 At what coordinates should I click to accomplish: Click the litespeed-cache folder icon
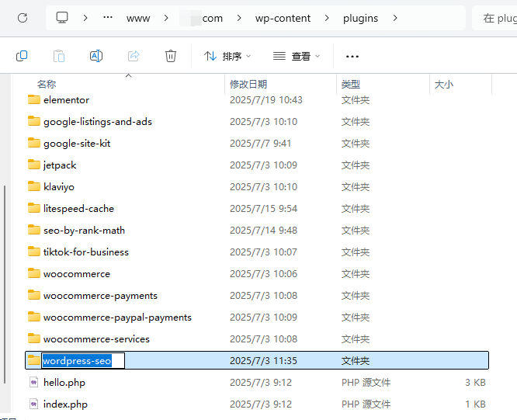[34, 208]
